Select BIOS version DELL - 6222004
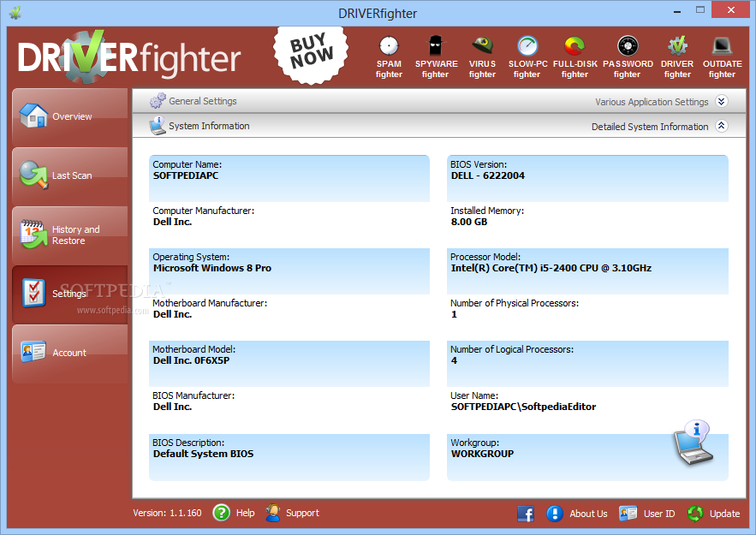Image resolution: width=756 pixels, height=535 pixels. point(488,176)
